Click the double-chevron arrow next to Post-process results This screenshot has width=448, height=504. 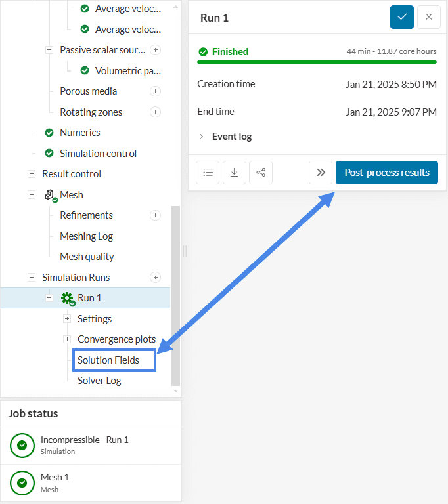coord(321,173)
